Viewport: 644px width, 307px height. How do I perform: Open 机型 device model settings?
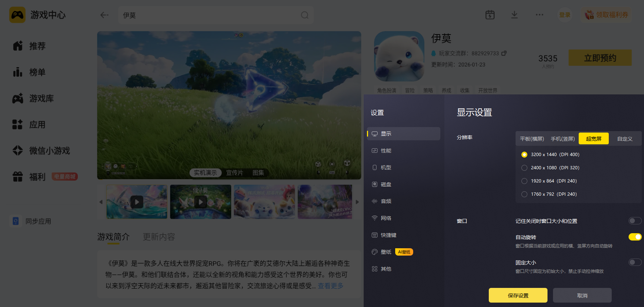pos(404,167)
